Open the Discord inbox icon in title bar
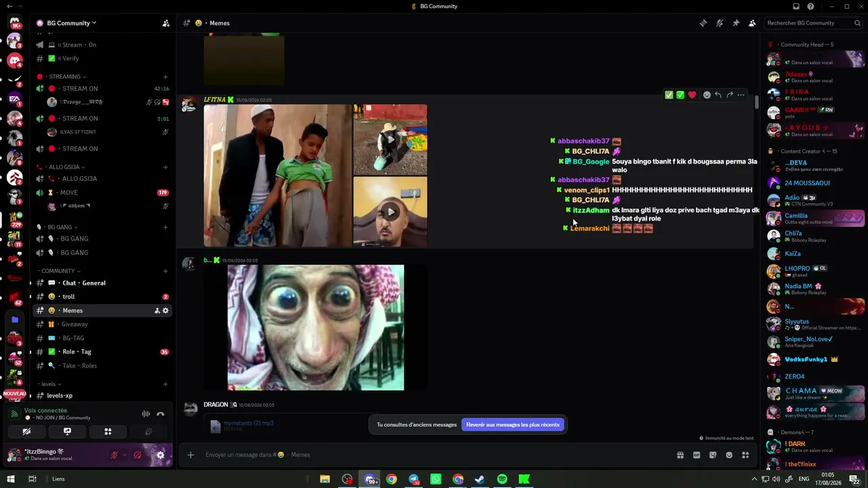The width and height of the screenshot is (868, 488). pos(796,7)
